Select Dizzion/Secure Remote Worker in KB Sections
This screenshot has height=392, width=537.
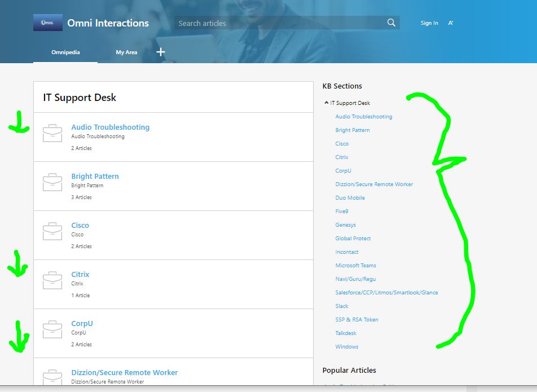pyautogui.click(x=374, y=184)
